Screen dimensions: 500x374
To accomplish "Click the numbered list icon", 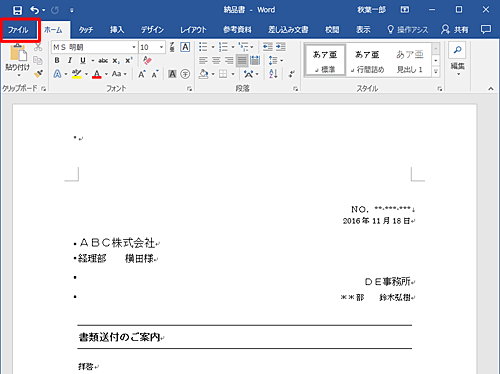I will [223, 47].
